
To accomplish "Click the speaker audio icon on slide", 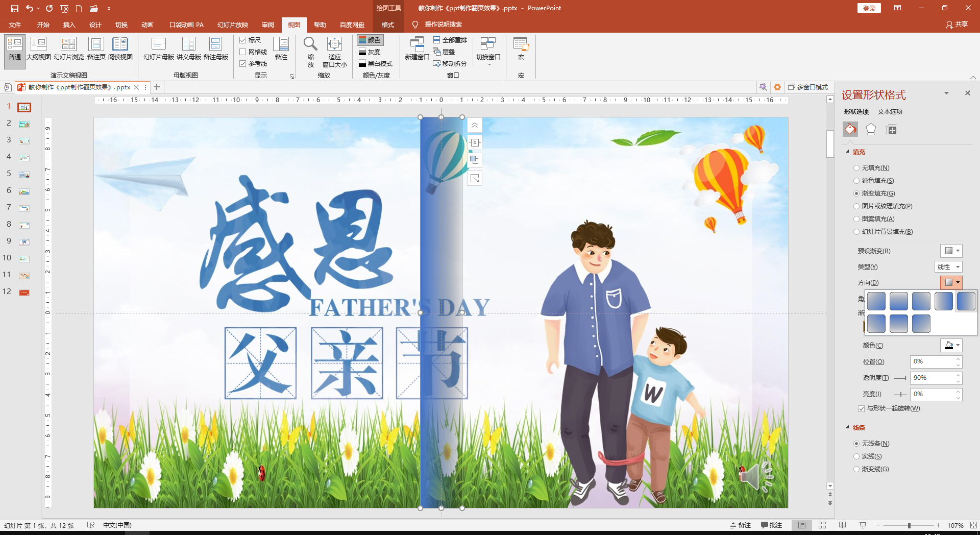I will tap(755, 476).
